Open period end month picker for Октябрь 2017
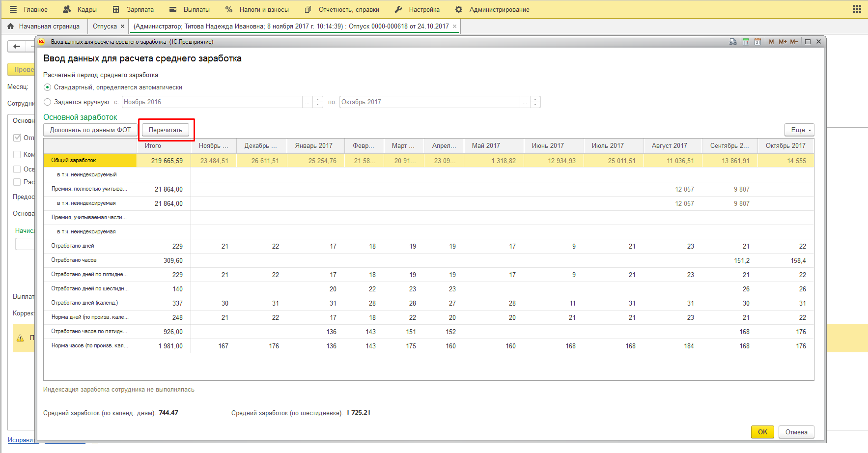The width and height of the screenshot is (868, 453). coord(525,102)
